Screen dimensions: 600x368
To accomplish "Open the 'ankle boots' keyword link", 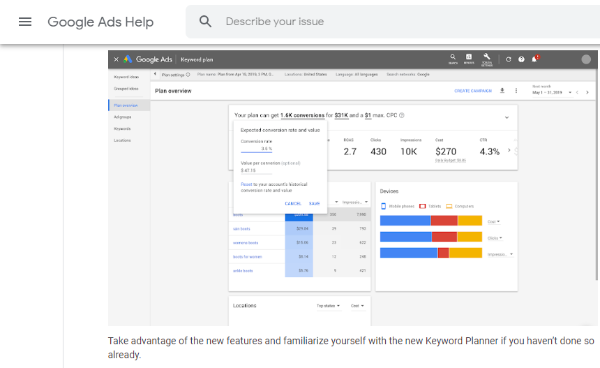I will (x=243, y=271).
